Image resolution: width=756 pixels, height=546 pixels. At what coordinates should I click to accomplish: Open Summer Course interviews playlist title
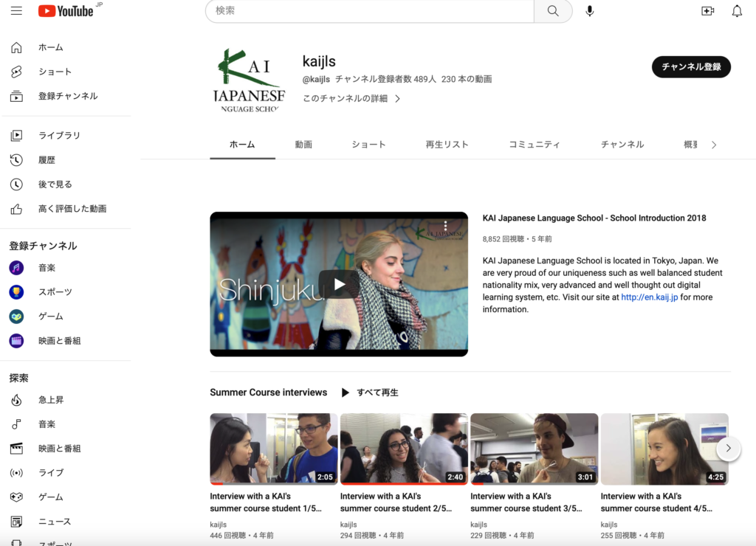[x=268, y=393]
